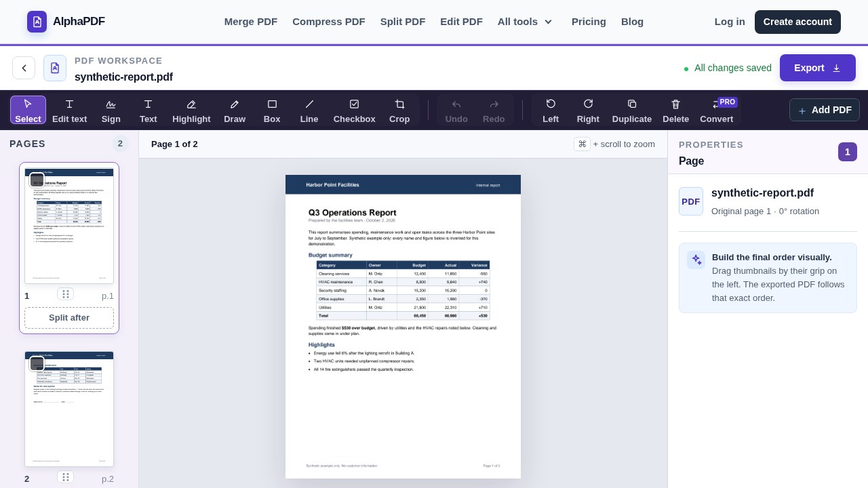Open Compress PDF from the navigation
This screenshot has height=488, width=868.
tap(329, 22)
